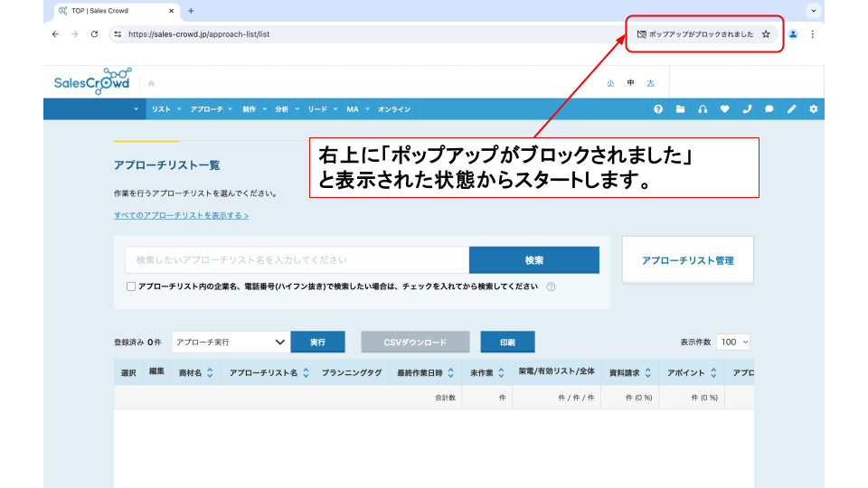
Task: Set font size to 大 (large)
Action: [x=650, y=83]
